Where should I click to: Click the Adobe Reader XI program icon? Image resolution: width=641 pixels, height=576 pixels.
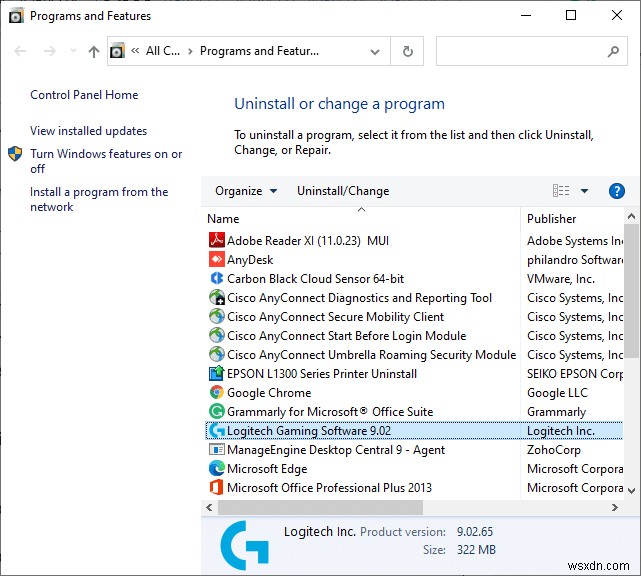216,240
